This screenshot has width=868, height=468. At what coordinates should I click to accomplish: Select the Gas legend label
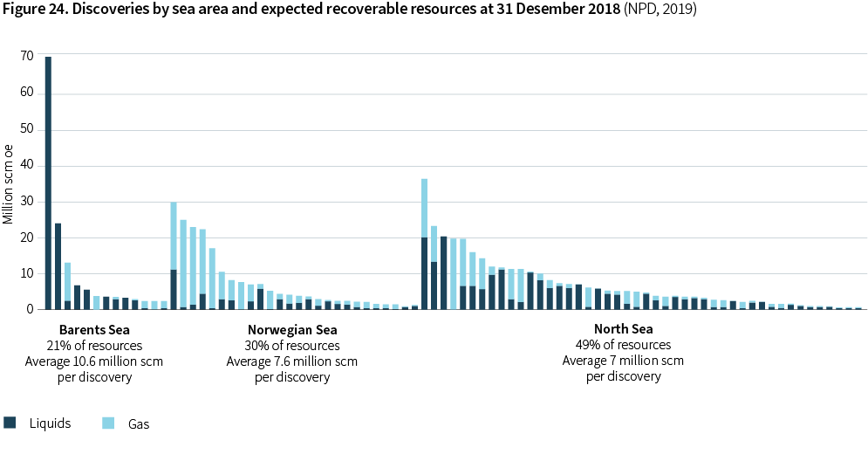(139, 423)
